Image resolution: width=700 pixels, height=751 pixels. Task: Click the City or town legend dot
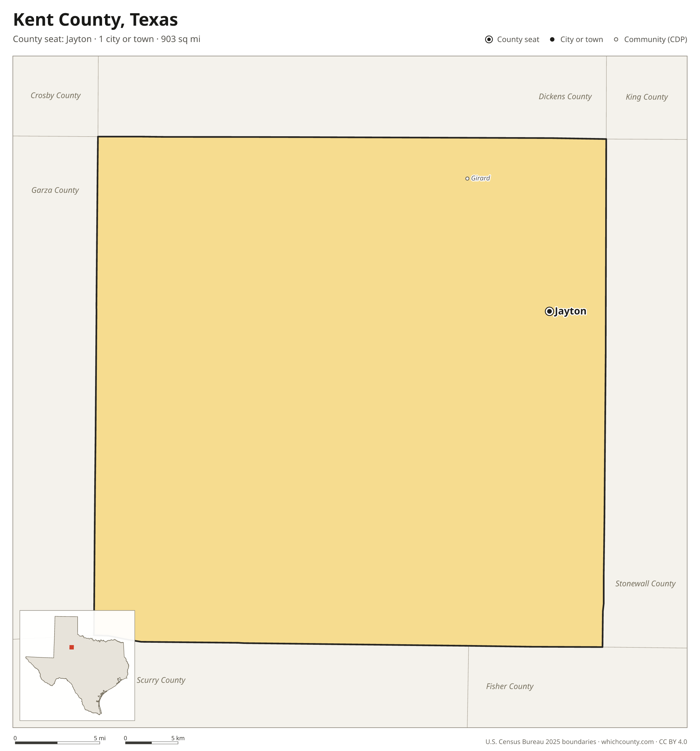[x=552, y=39]
